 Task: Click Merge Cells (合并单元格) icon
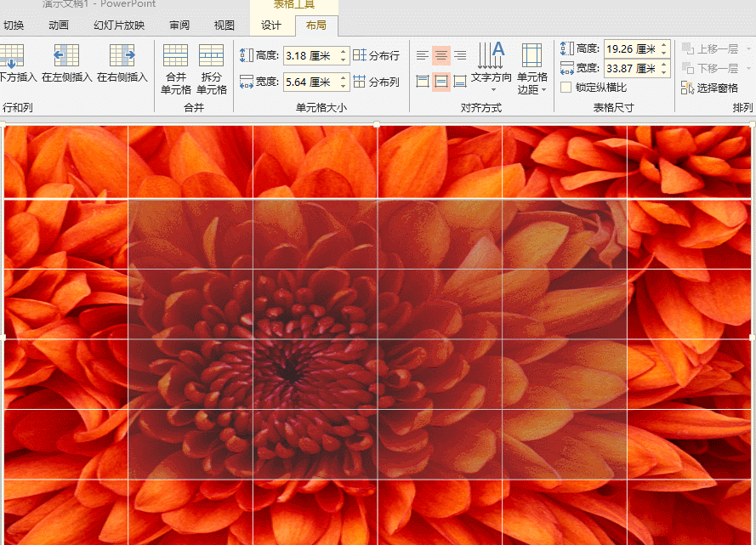tap(175, 55)
